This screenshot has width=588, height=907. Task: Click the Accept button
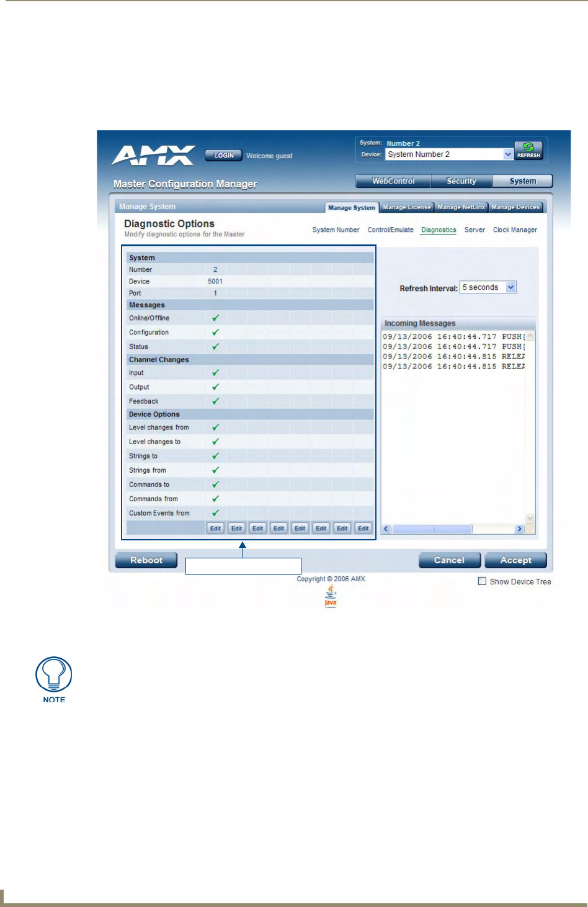click(516, 560)
